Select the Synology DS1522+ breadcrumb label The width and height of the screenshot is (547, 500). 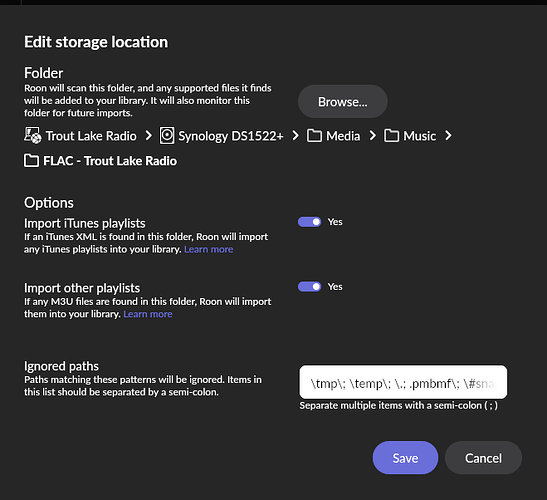(x=231, y=136)
